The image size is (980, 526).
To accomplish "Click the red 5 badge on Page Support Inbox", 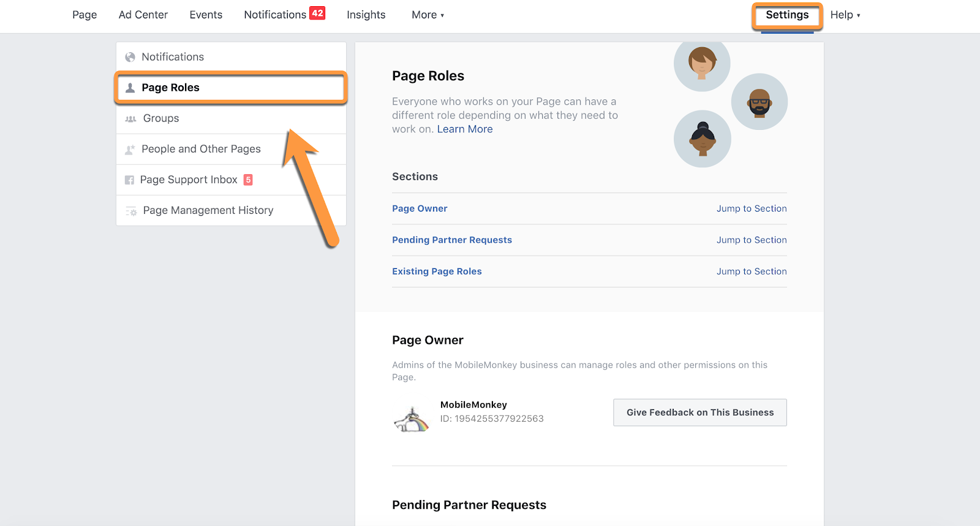I will point(248,180).
